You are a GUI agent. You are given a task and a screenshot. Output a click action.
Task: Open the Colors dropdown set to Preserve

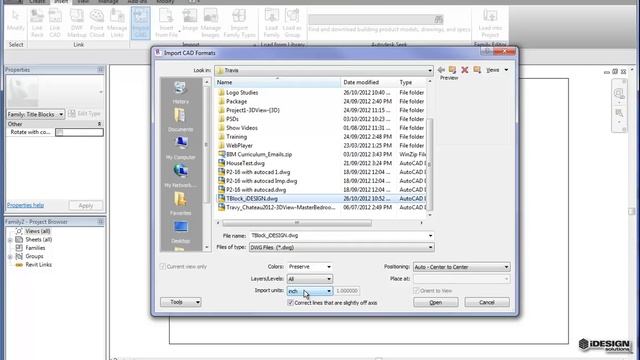(x=310, y=267)
